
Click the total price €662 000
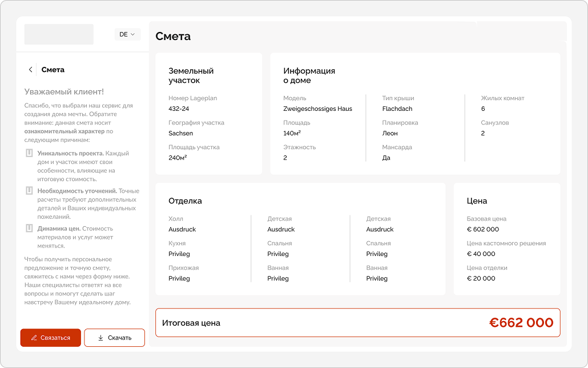(x=521, y=322)
